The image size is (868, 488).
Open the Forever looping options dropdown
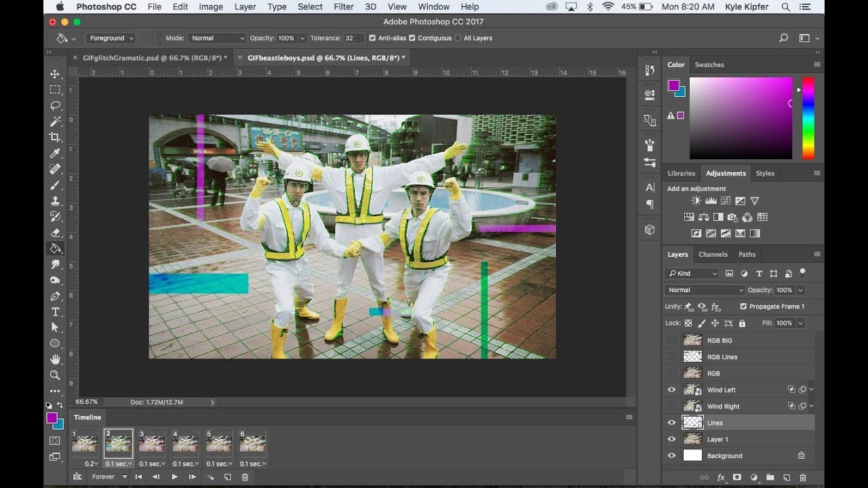pyautogui.click(x=108, y=476)
